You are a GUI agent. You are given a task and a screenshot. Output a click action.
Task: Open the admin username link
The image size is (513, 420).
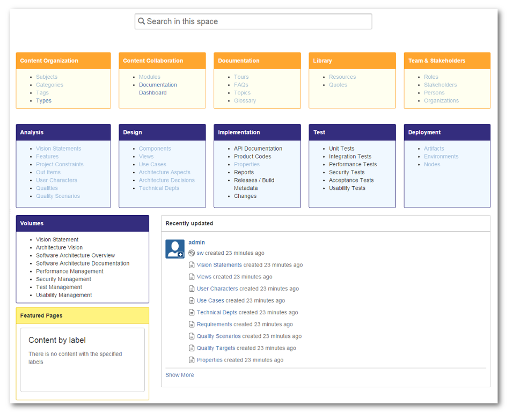(x=196, y=242)
